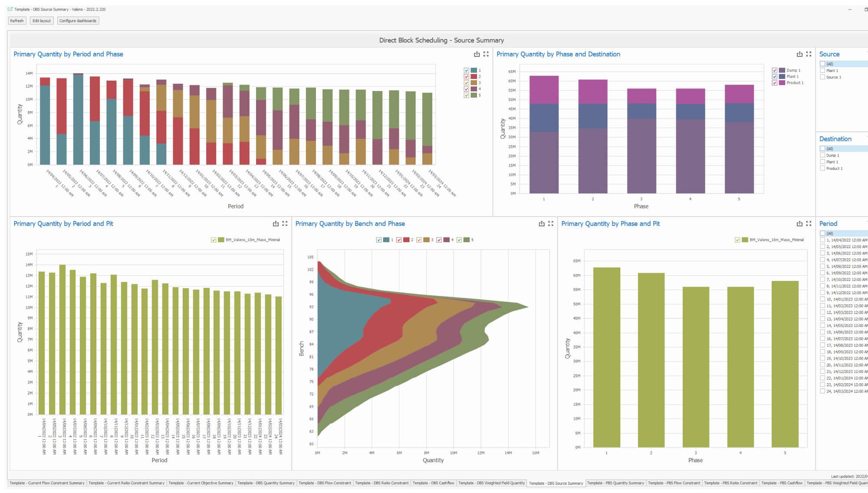Viewport: 868px width, 493px height.
Task: Click export icon on Period and Pit chart
Action: click(x=276, y=224)
